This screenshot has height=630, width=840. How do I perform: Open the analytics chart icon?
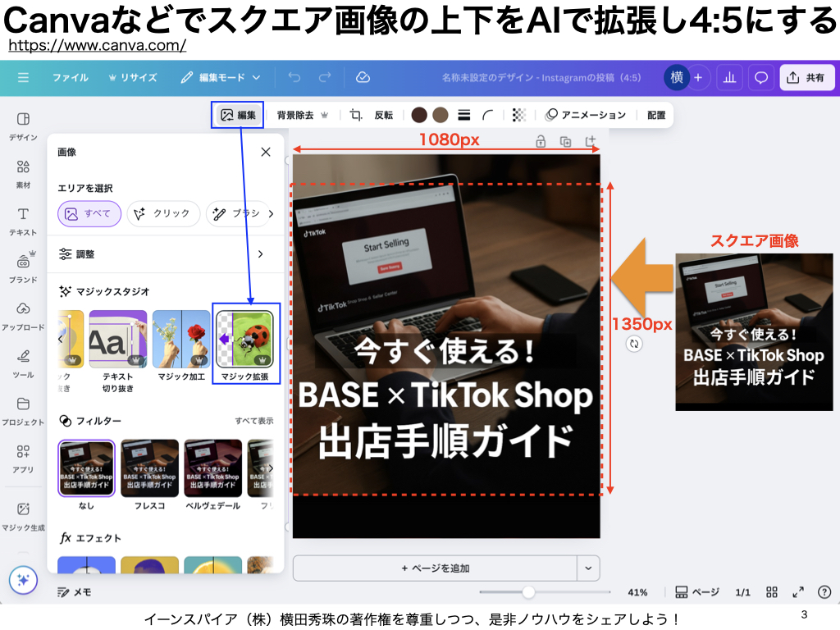pos(729,78)
